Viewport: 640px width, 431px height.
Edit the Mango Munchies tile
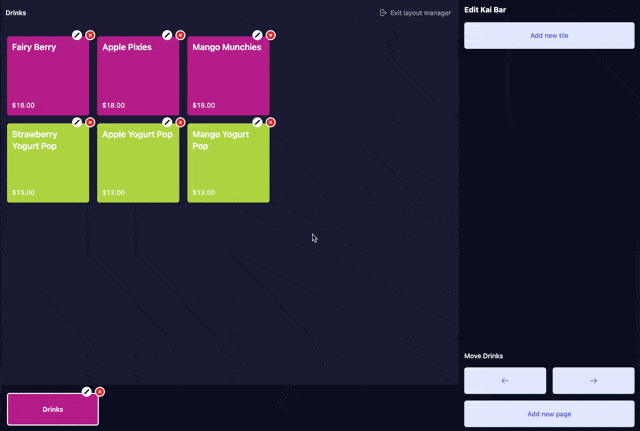(x=257, y=35)
